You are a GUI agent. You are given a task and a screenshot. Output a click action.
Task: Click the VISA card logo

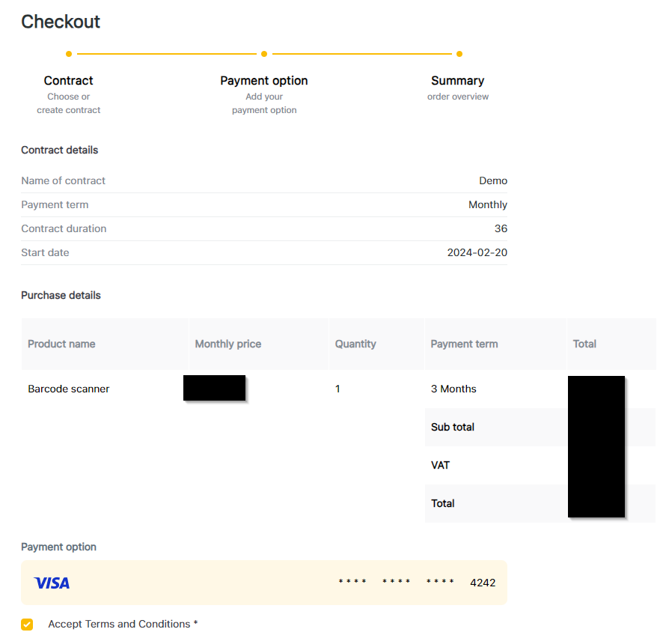click(52, 583)
